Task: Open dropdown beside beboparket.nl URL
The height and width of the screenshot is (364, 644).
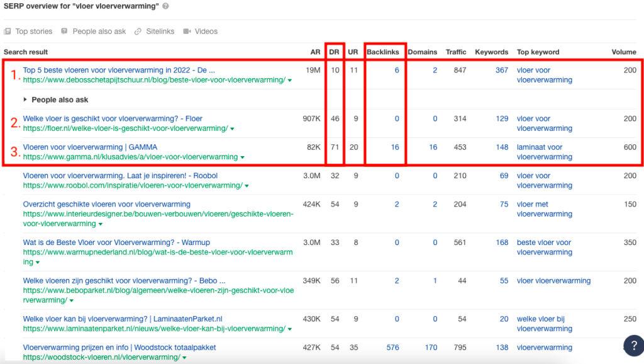Action: [72, 300]
